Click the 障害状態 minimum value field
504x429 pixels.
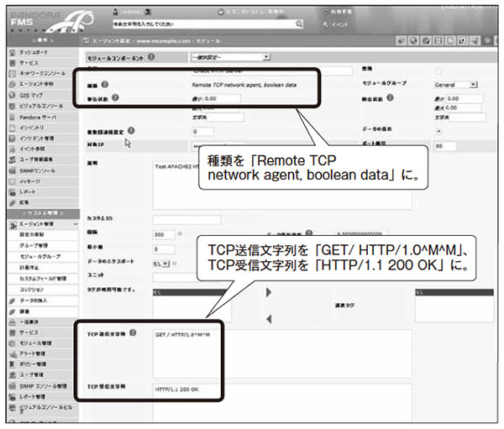465,99
